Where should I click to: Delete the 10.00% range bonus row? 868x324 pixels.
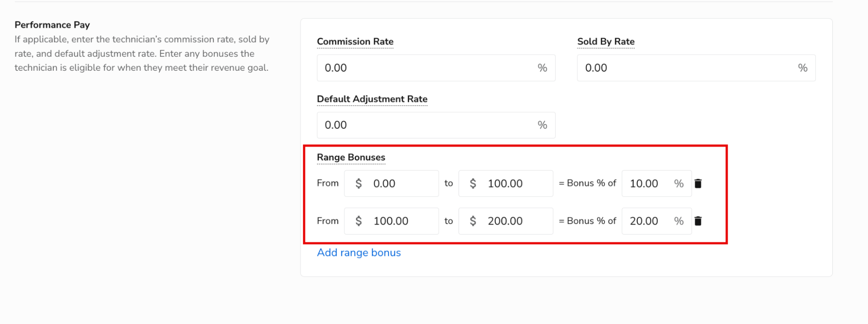pyautogui.click(x=698, y=183)
